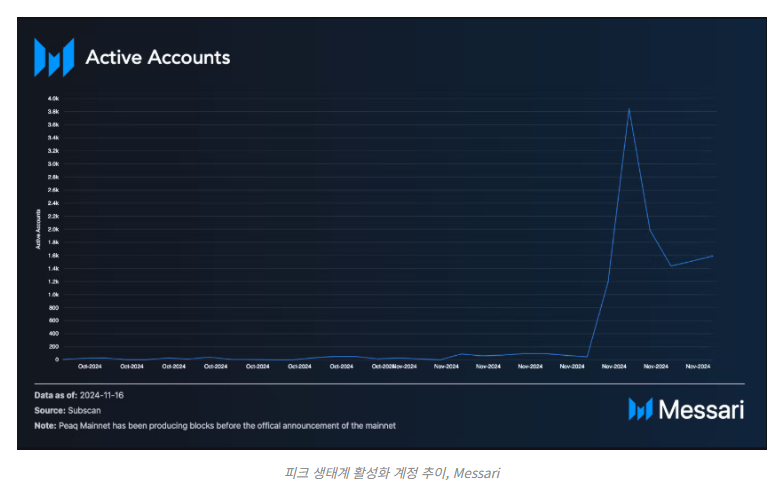Click the Messari wordmark text in the footer
The image size is (780, 485).
700,408
